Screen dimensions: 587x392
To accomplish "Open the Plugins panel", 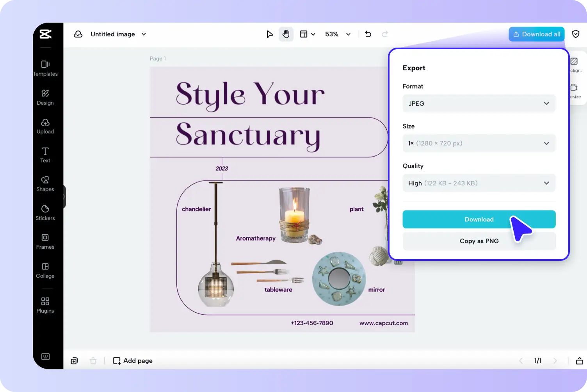I will point(45,305).
